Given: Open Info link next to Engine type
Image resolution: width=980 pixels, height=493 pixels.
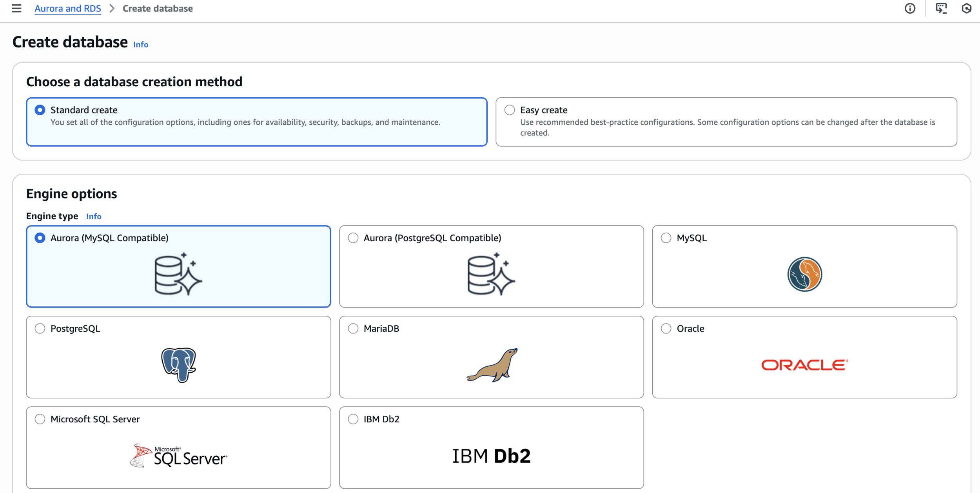Looking at the screenshot, I should coord(93,216).
